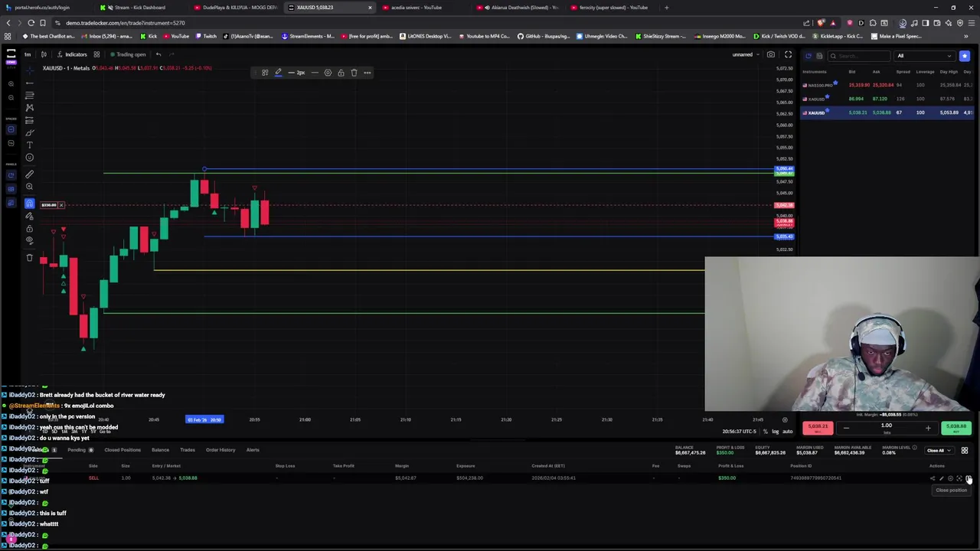The width and height of the screenshot is (980, 551).
Task: Increase lot size with plus
Action: pyautogui.click(x=928, y=428)
